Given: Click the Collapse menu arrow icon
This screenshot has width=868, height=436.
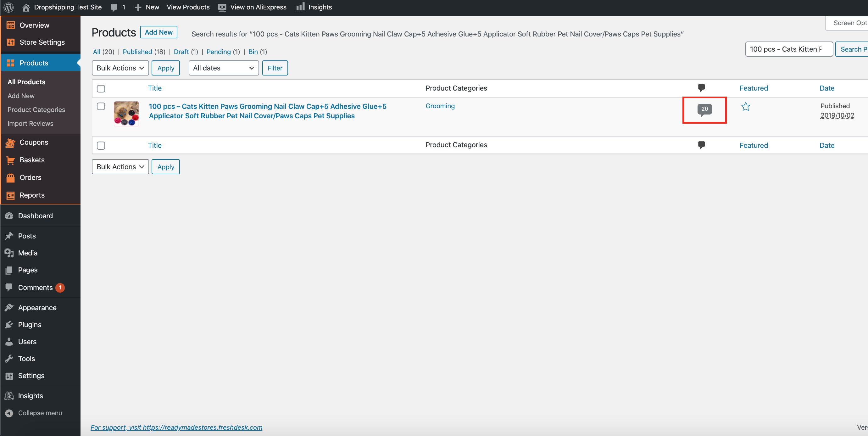Looking at the screenshot, I should (9, 413).
